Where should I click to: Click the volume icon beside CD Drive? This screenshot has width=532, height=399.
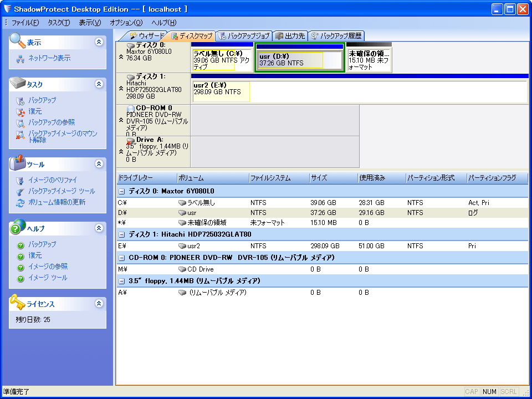[x=182, y=269]
